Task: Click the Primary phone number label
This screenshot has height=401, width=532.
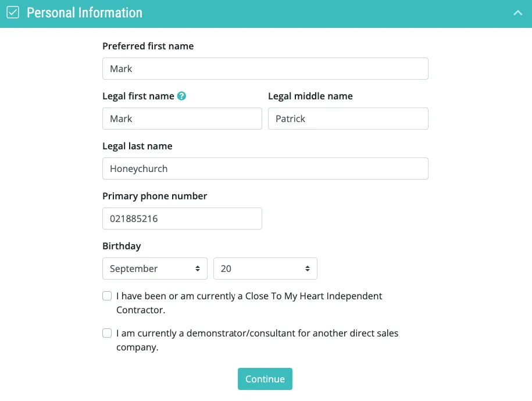Action: (x=155, y=196)
